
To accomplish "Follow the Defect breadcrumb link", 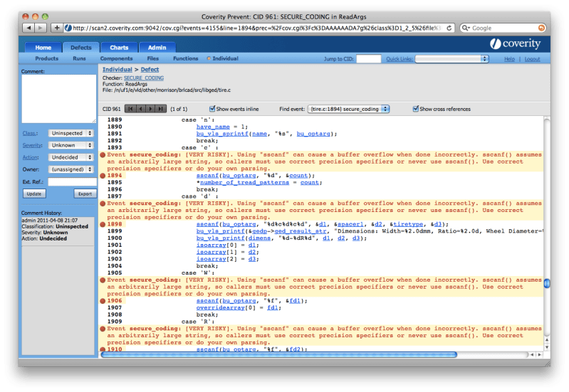I will 150,69.
